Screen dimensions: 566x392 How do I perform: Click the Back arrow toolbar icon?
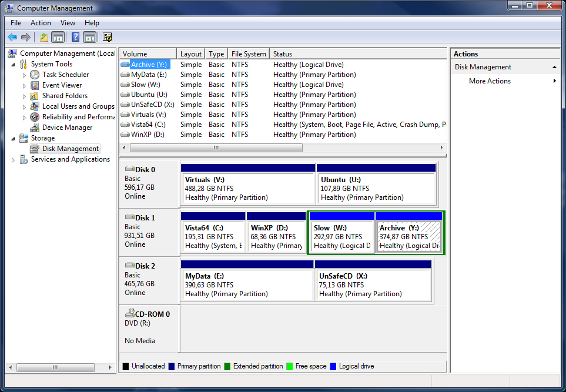(12, 38)
